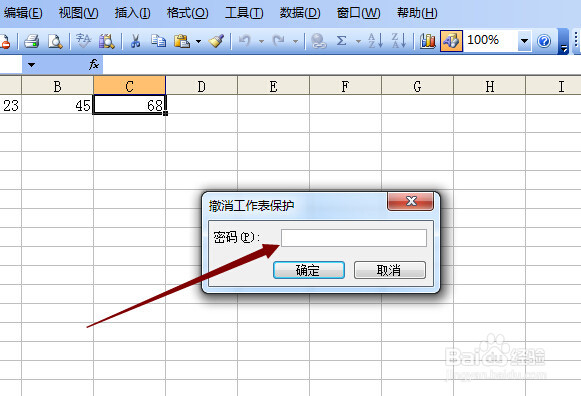The image size is (581, 396).
Task: Click the AutoSum sigma icon
Action: pos(341,41)
